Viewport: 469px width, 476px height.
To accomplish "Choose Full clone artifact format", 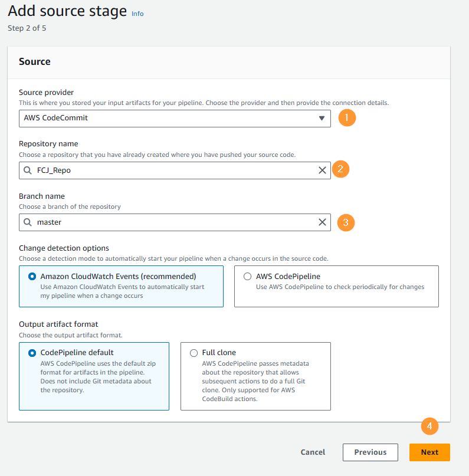I will coord(193,353).
